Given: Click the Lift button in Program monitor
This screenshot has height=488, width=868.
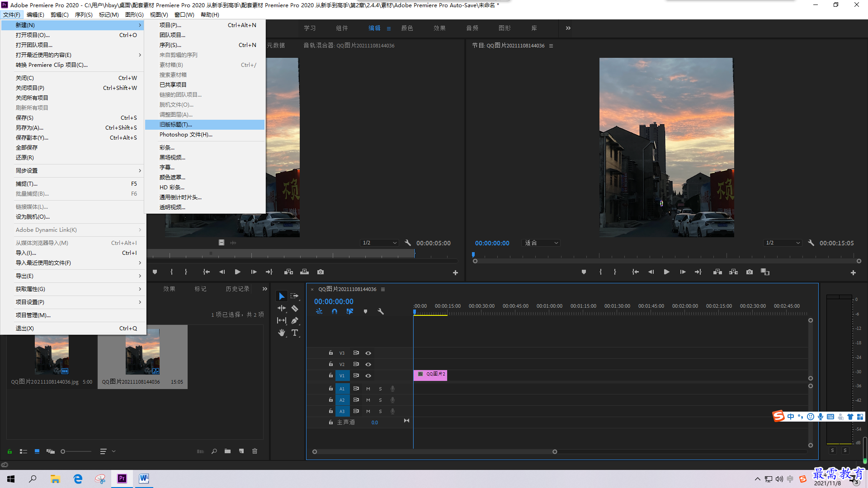Looking at the screenshot, I should pos(717,272).
